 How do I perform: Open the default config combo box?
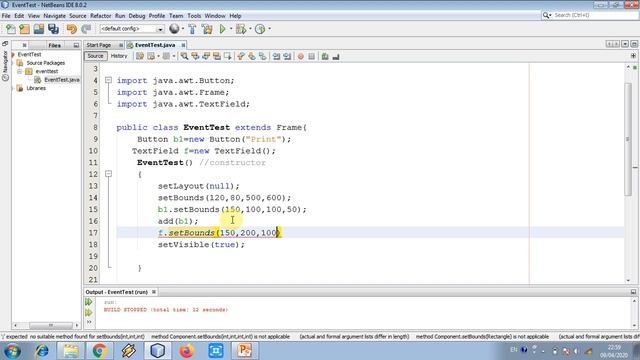pyautogui.click(x=131, y=29)
